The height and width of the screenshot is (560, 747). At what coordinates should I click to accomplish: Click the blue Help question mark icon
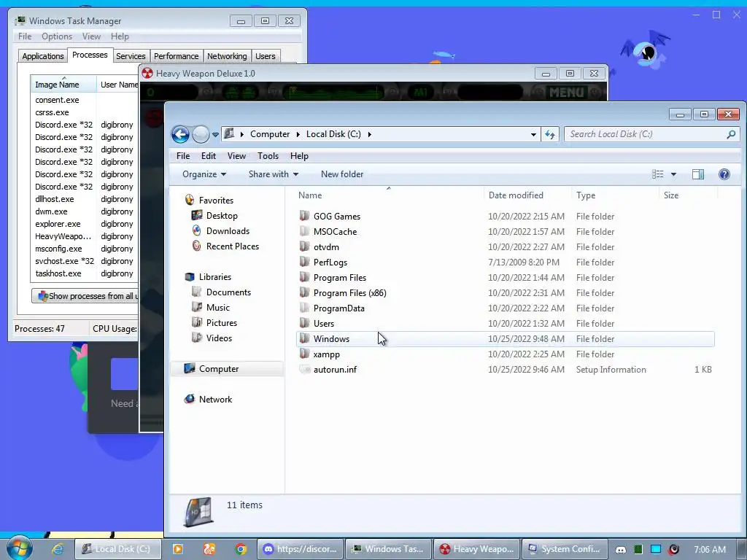tap(724, 174)
